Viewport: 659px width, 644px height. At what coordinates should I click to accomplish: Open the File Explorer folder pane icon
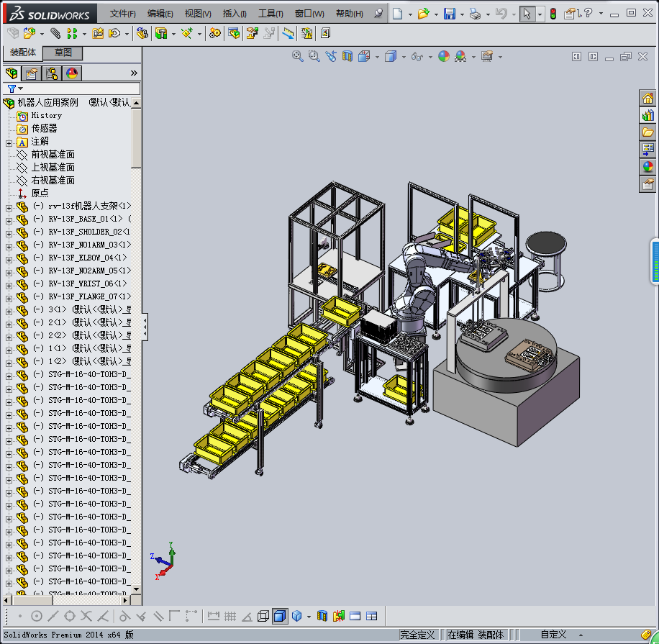[647, 132]
